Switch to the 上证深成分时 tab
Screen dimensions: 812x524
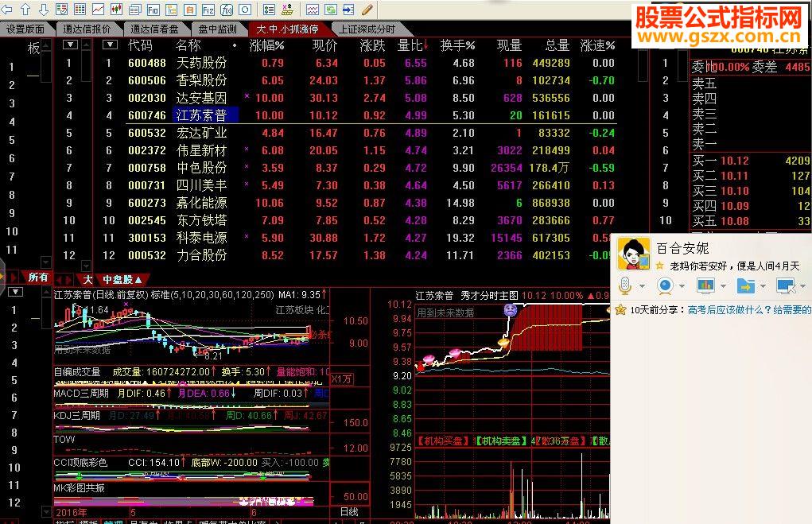(367, 29)
